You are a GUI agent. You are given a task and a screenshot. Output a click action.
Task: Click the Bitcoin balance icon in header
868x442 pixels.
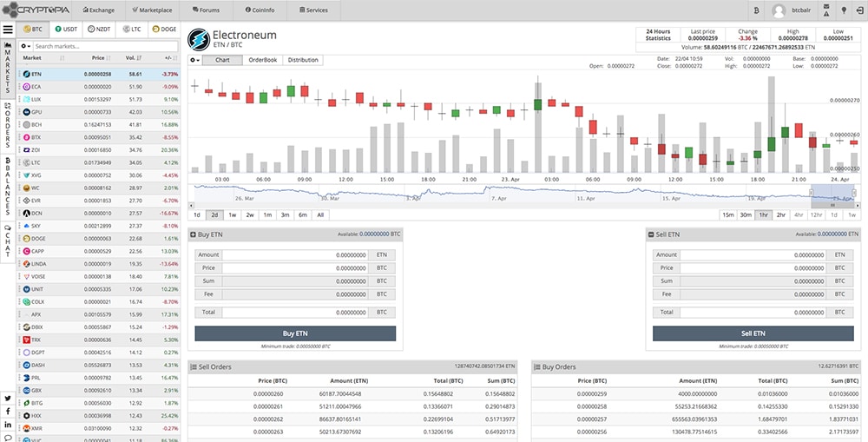point(755,10)
